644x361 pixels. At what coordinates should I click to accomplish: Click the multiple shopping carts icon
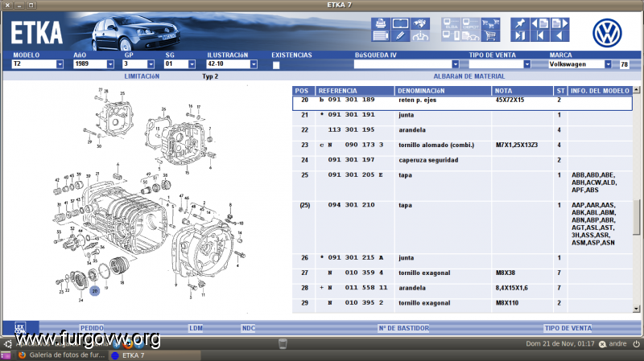[490, 23]
